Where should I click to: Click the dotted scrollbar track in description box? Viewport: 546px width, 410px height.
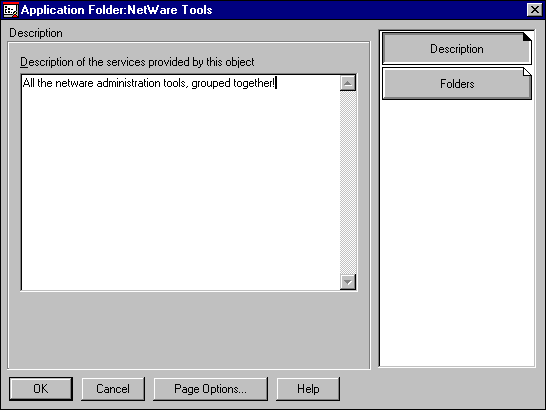pyautogui.click(x=348, y=183)
